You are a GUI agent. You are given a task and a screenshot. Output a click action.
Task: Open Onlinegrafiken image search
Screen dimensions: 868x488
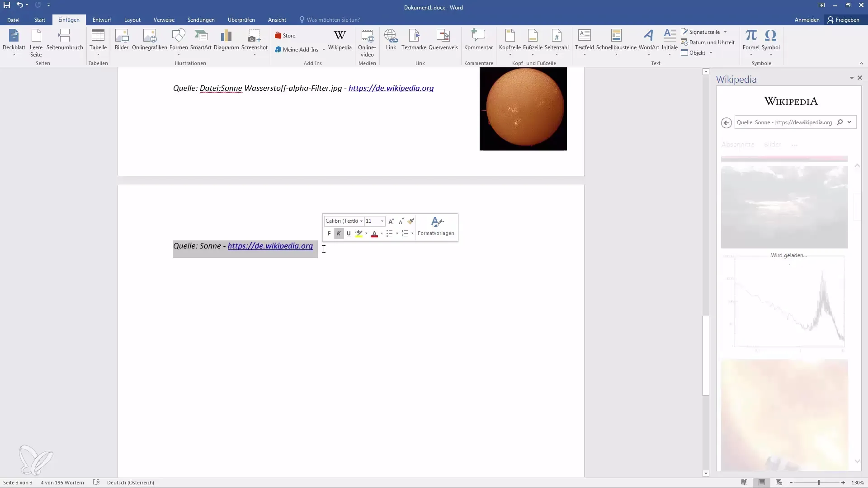[x=150, y=40]
